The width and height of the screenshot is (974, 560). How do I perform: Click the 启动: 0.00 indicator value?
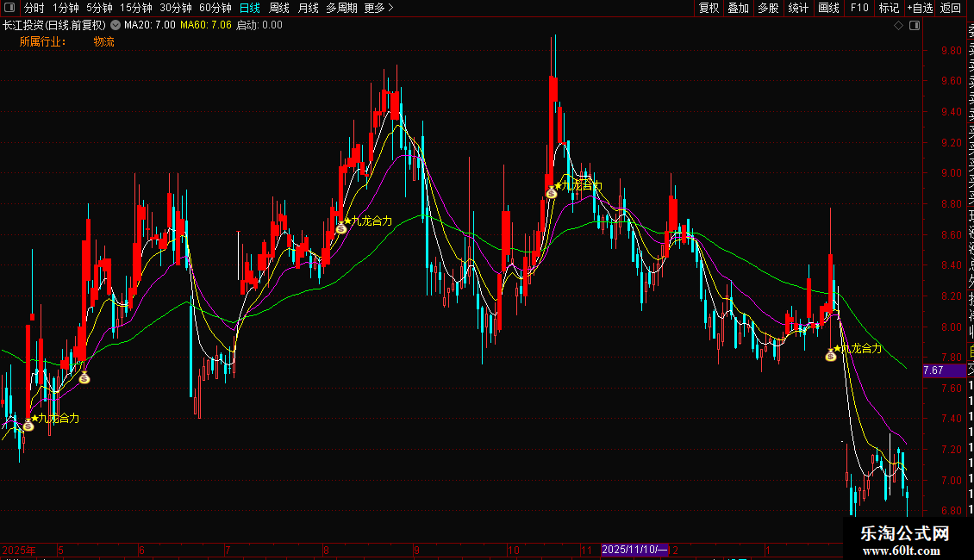coord(259,26)
